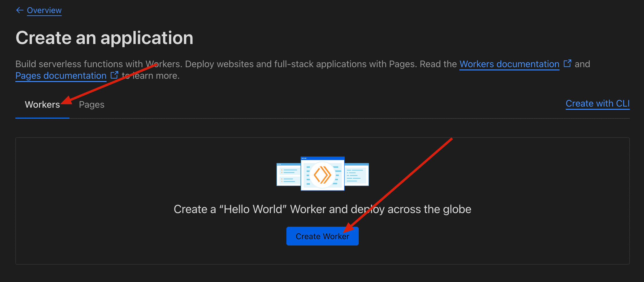Click red arrowhead pointing at Workers tab

pos(67,100)
